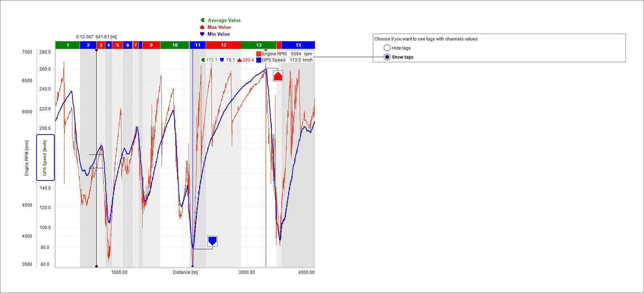The image size is (644, 293).
Task: Click the 'Choose if you want to see tags' text
Action: (x=426, y=39)
